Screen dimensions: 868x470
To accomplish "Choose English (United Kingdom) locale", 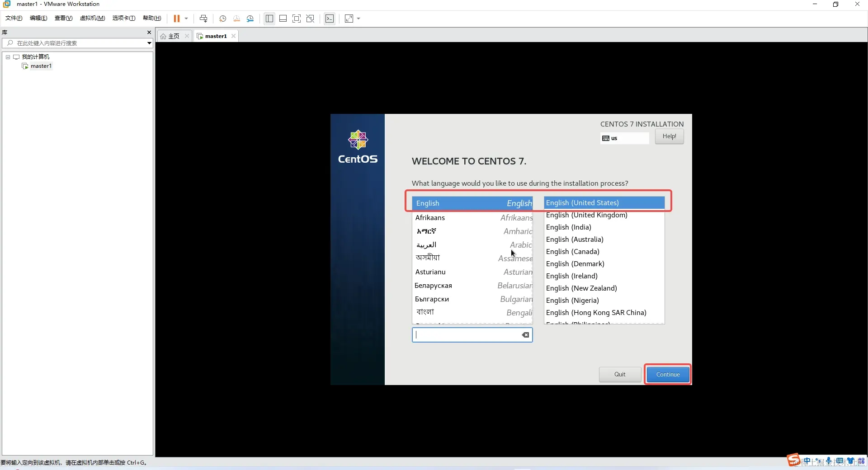I will click(x=604, y=215).
